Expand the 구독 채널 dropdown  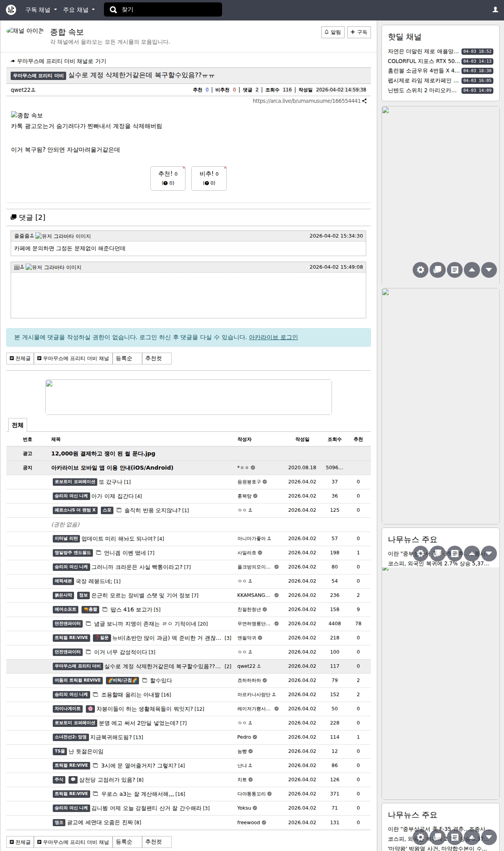(41, 10)
